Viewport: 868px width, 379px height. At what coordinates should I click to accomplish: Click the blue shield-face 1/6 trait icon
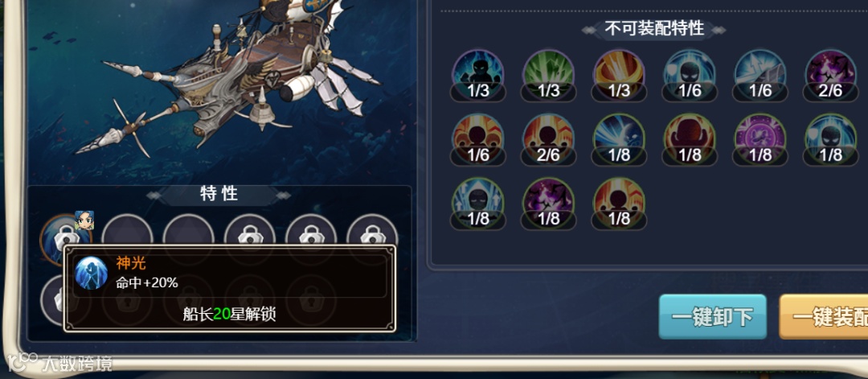(690, 76)
